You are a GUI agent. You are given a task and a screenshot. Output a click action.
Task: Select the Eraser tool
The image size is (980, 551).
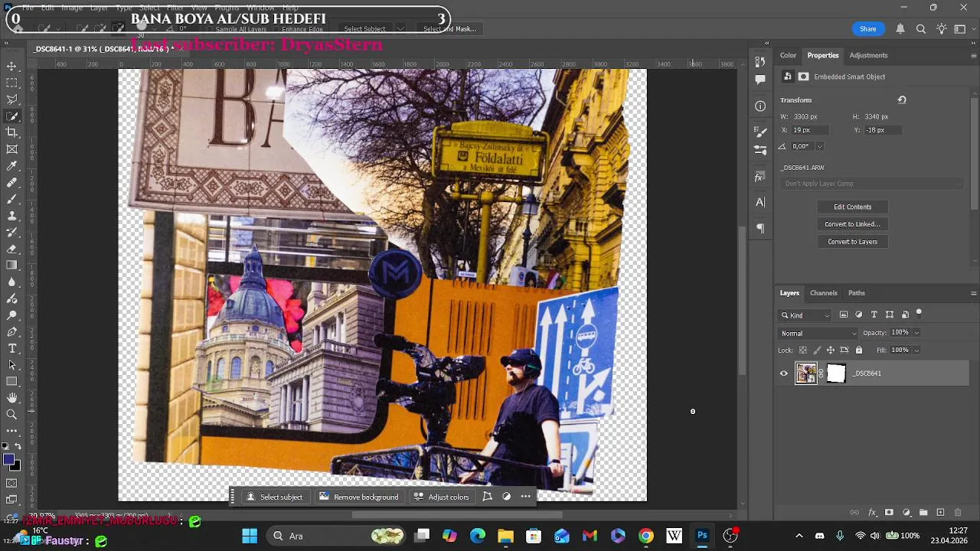coord(11,249)
